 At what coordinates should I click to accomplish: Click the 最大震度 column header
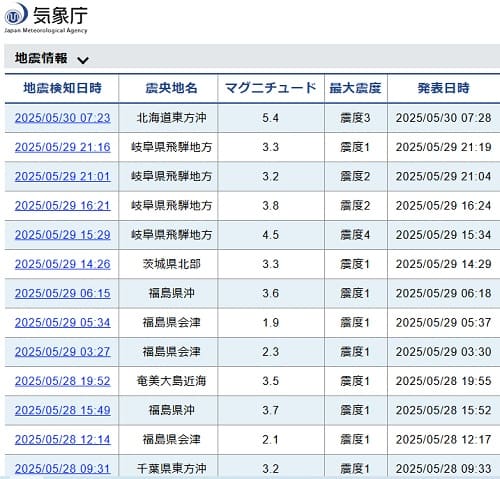pyautogui.click(x=355, y=88)
